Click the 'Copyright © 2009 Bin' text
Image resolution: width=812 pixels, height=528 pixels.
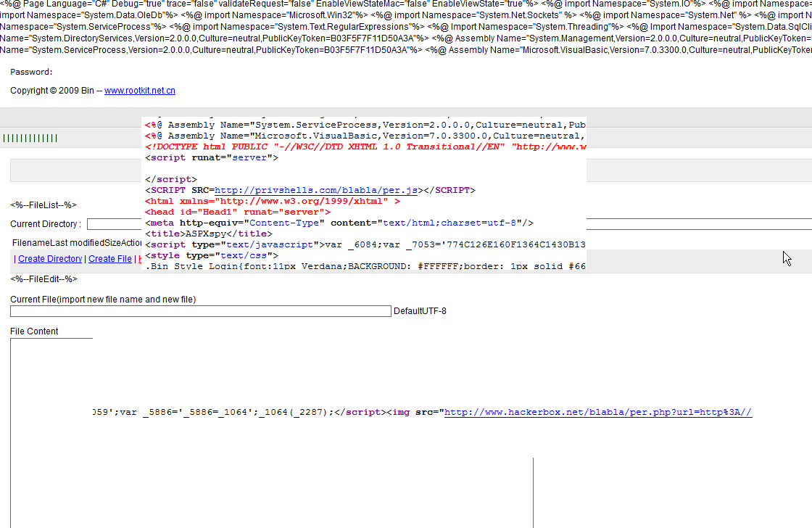click(52, 90)
